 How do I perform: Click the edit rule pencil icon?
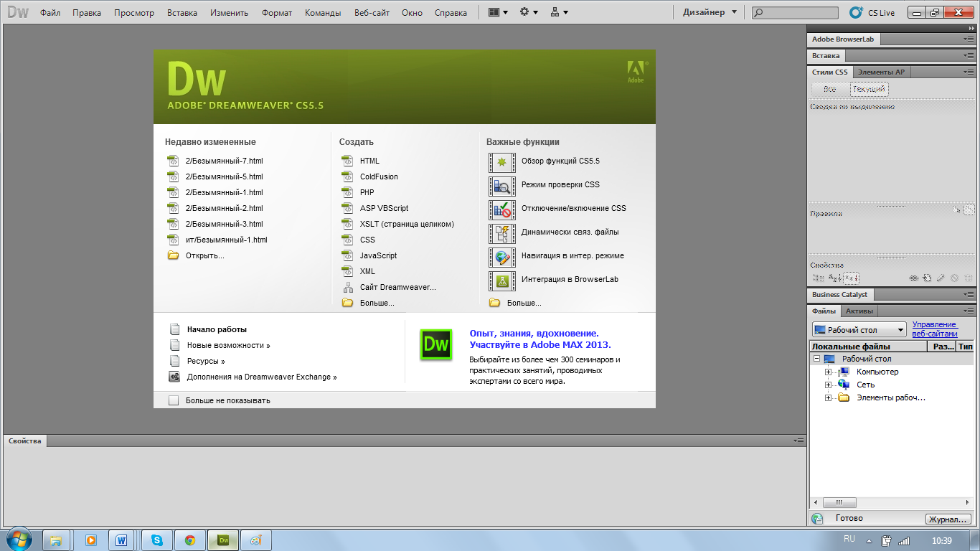tap(941, 278)
